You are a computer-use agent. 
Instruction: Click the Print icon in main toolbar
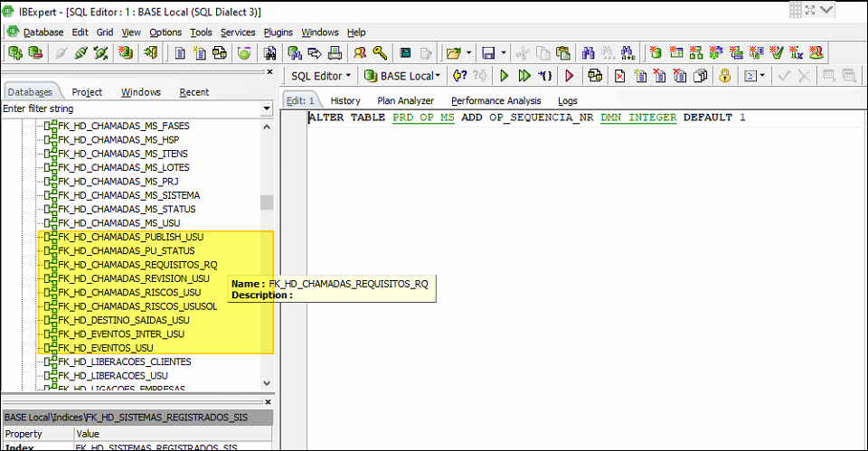[x=335, y=53]
